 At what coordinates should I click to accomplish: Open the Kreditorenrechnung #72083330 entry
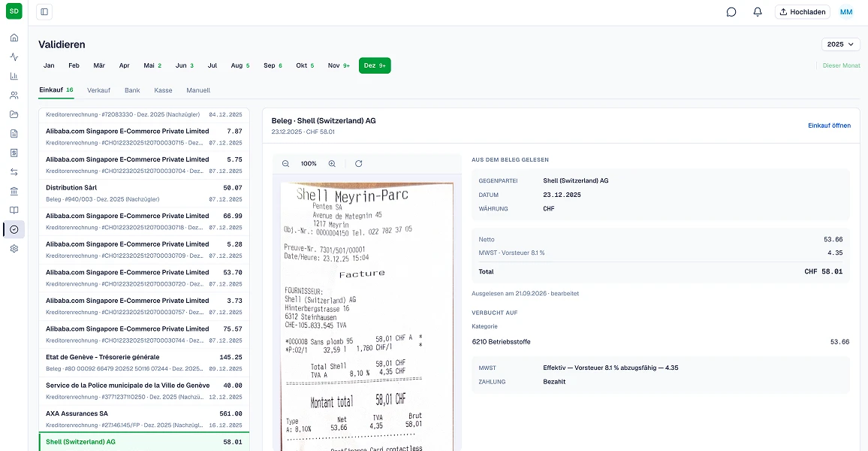tap(144, 115)
